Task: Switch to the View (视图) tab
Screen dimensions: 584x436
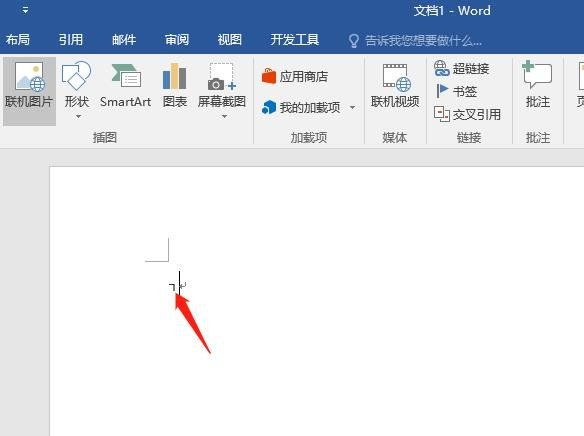Action: [230, 39]
